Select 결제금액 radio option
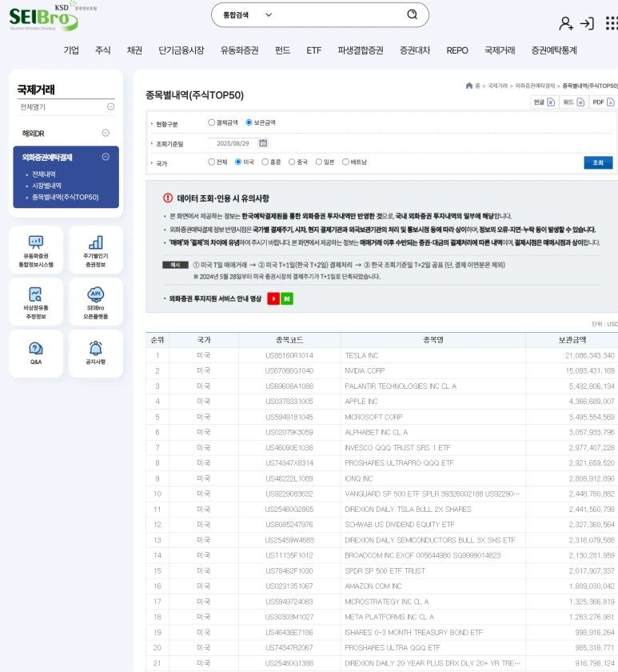This screenshot has width=618, height=672. click(211, 122)
